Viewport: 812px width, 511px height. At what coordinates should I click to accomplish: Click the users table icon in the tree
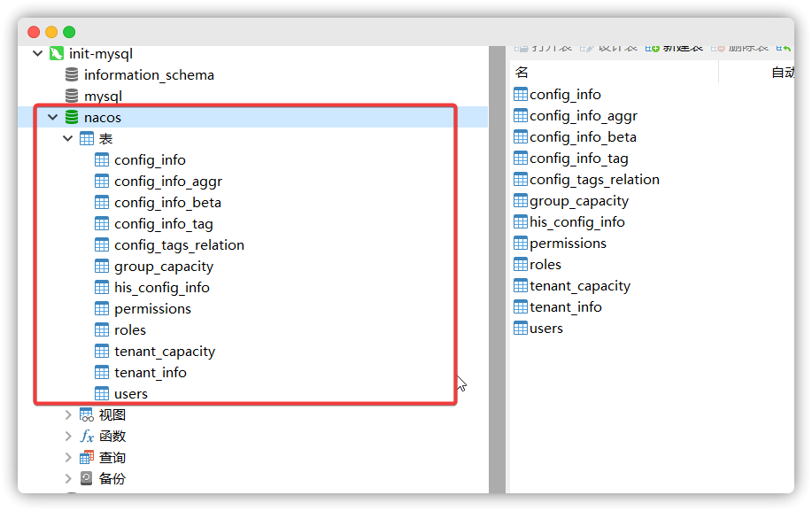tap(102, 393)
